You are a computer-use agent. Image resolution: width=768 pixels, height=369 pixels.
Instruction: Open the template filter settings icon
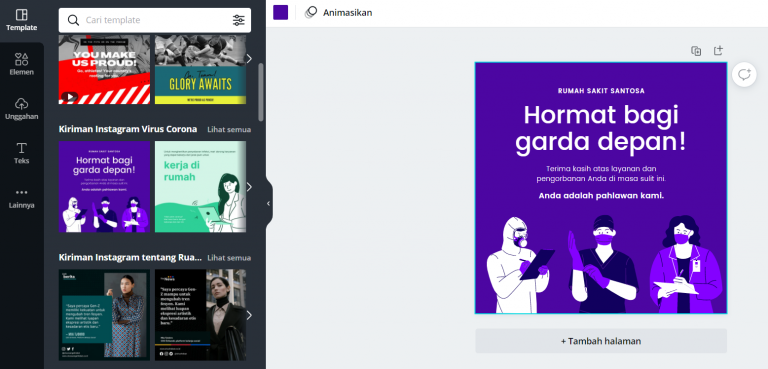pos(239,20)
